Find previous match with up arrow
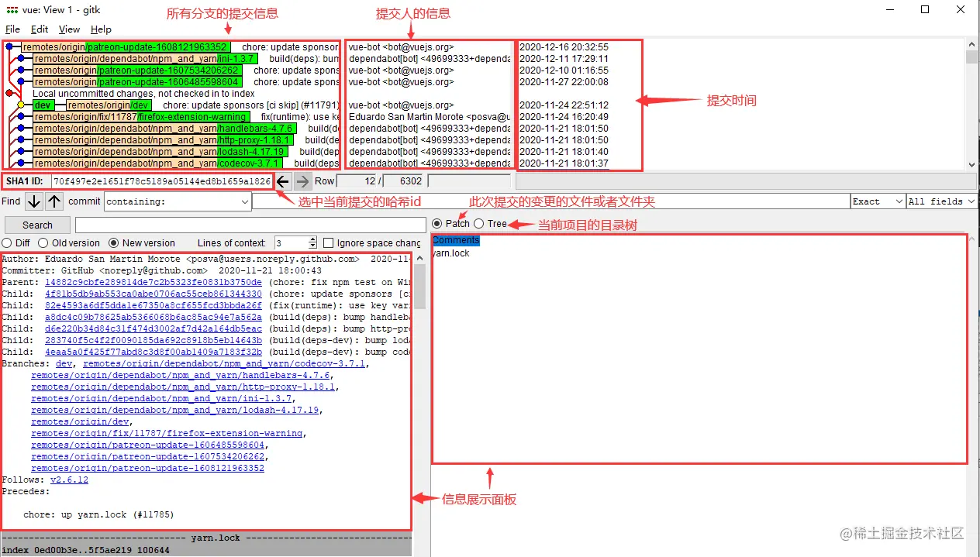Screen dimensions: 980x557 (x=53, y=201)
